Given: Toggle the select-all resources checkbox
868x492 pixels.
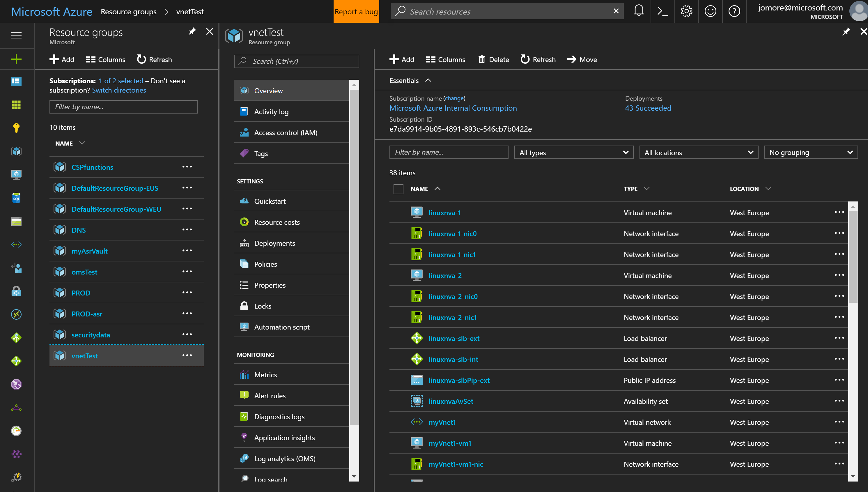Looking at the screenshot, I should [x=398, y=189].
